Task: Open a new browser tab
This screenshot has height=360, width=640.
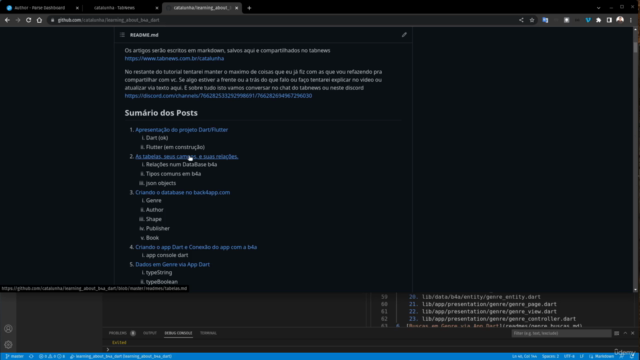Action: click(x=249, y=8)
